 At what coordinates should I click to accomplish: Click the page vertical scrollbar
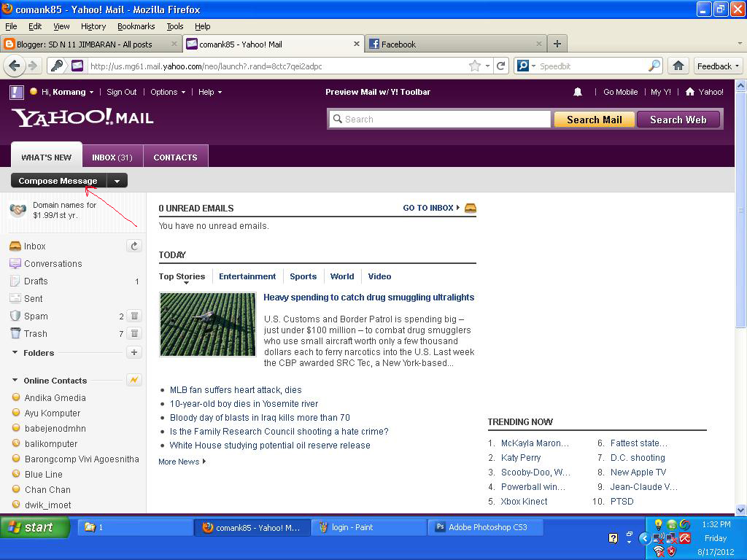point(741,209)
